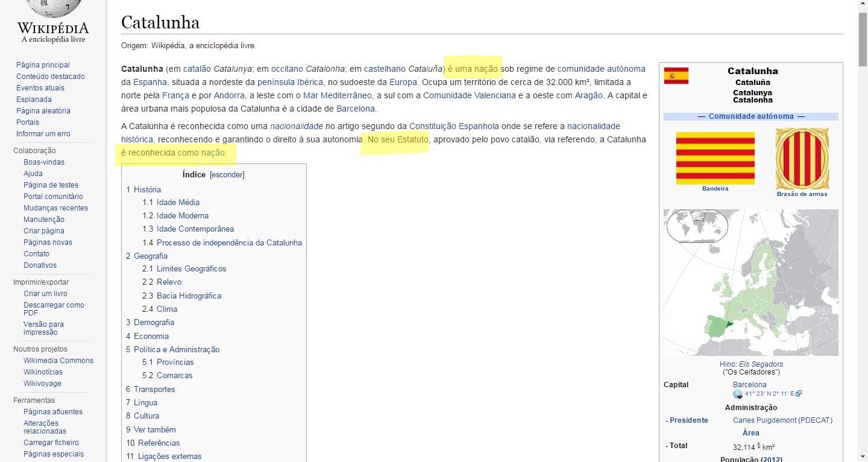Click Alterações relacionadas
Viewport: 868px width, 462px height.
[45, 427]
